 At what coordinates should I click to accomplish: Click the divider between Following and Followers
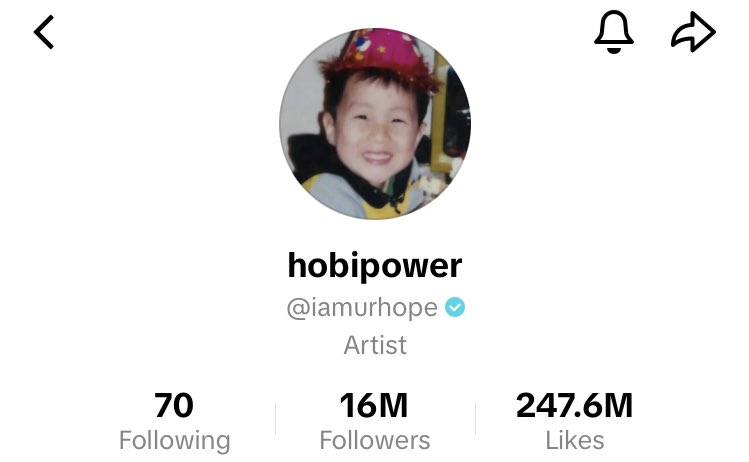coord(276,419)
